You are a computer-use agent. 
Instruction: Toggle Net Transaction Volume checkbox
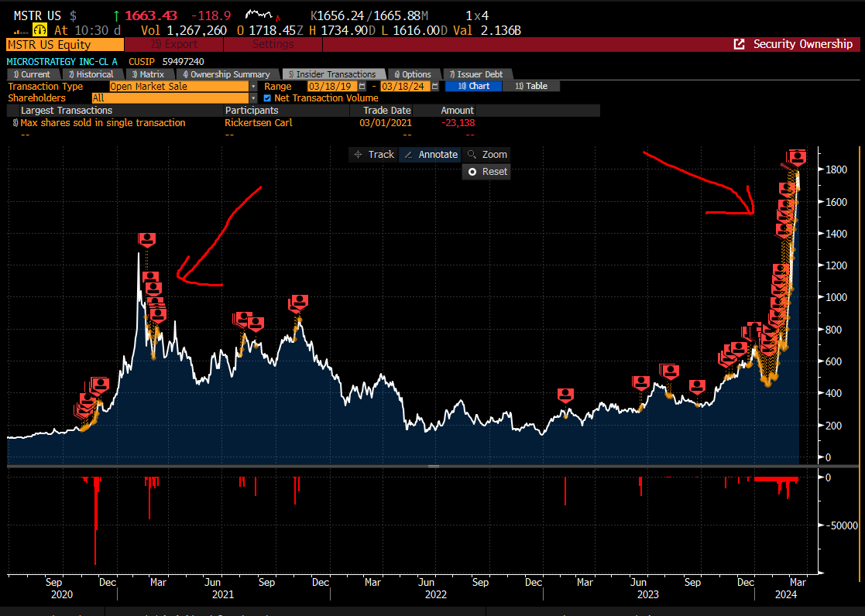coord(268,98)
